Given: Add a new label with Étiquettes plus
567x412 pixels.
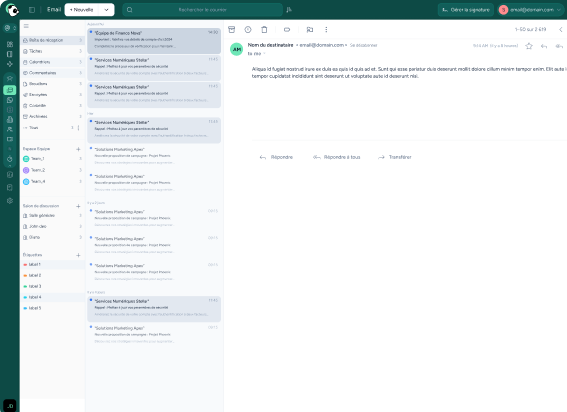Looking at the screenshot, I should click(78, 255).
